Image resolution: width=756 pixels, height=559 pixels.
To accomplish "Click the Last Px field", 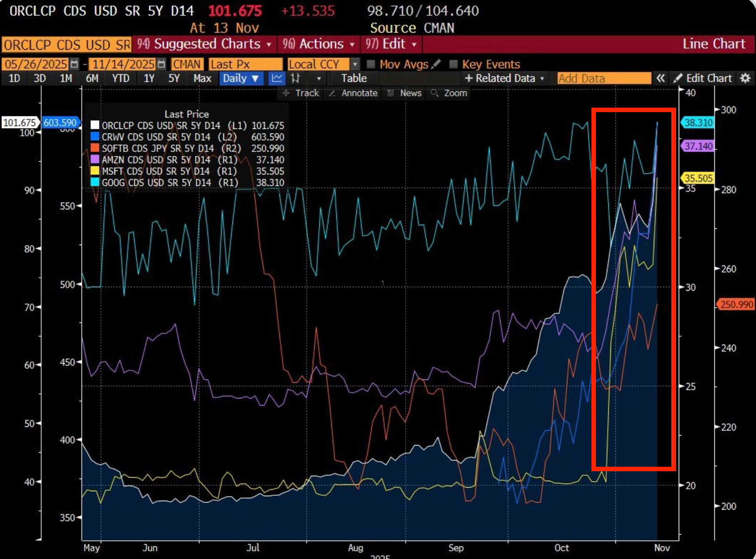I will [x=246, y=64].
